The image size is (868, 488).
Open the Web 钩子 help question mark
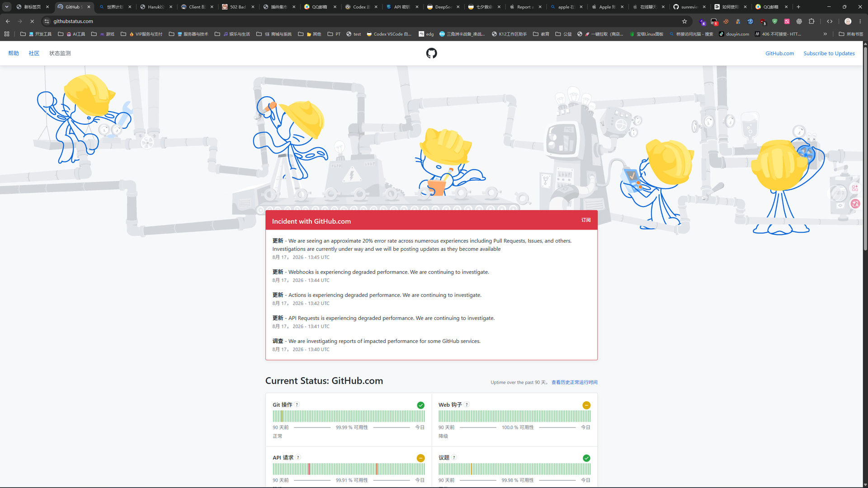pos(467,405)
